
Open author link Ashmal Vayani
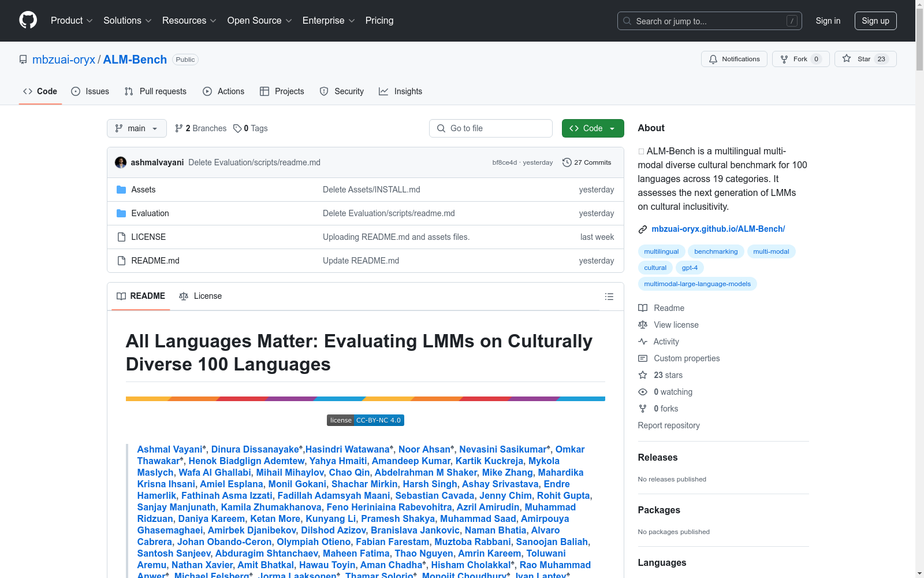[170, 449]
